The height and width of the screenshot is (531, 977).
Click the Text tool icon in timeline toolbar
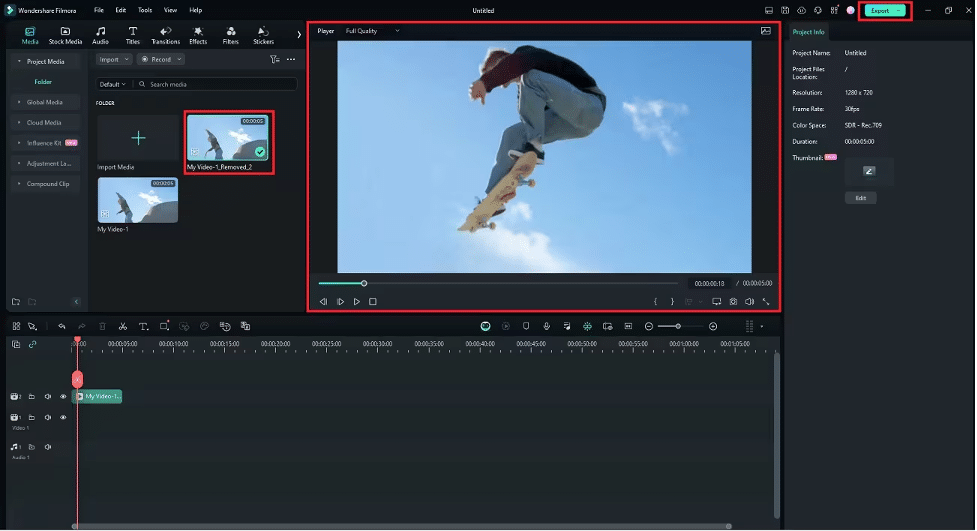point(143,327)
